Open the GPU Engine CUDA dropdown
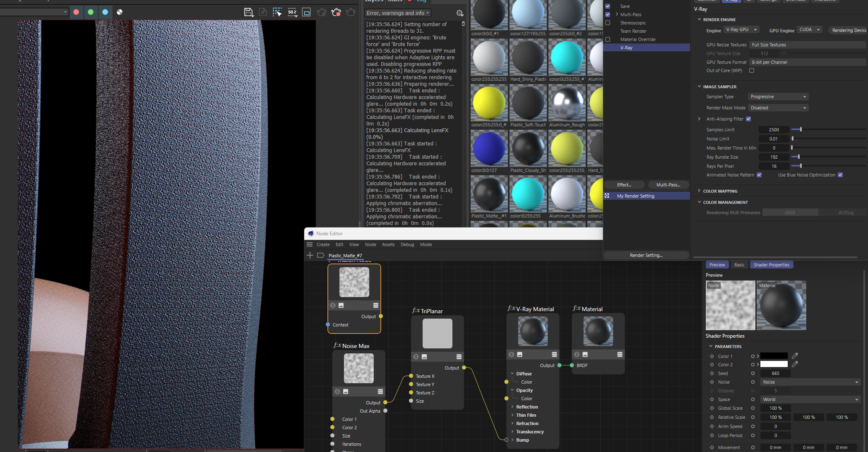This screenshot has width=868, height=452. click(810, 30)
